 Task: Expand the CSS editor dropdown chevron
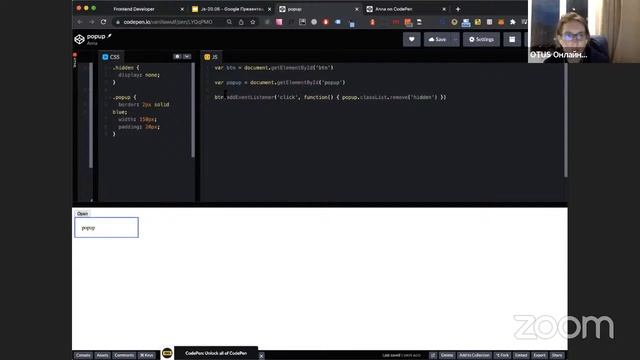coord(187,57)
